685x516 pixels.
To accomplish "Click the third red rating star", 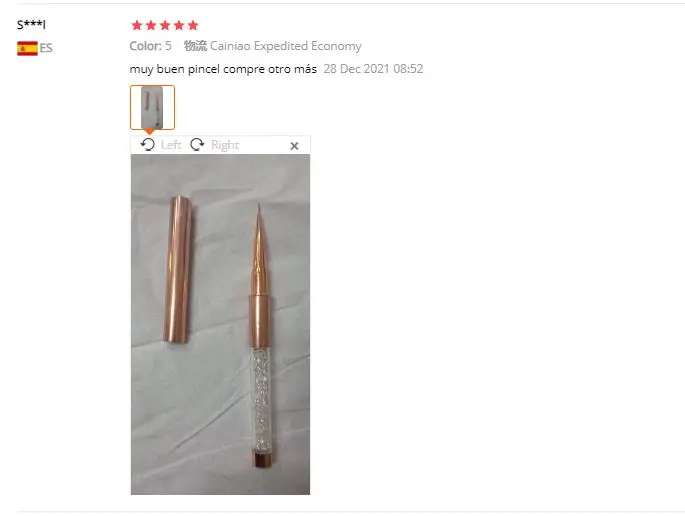I will pyautogui.click(x=165, y=25).
